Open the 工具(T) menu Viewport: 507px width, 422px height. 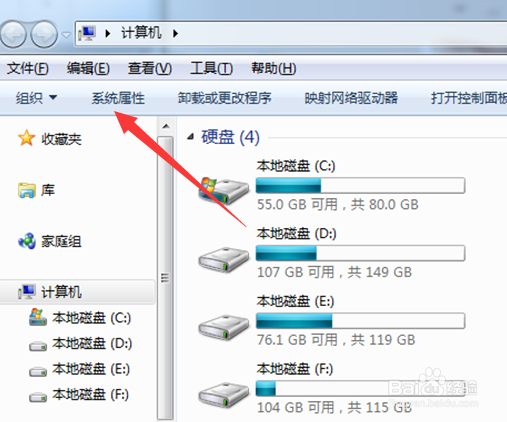pos(211,68)
